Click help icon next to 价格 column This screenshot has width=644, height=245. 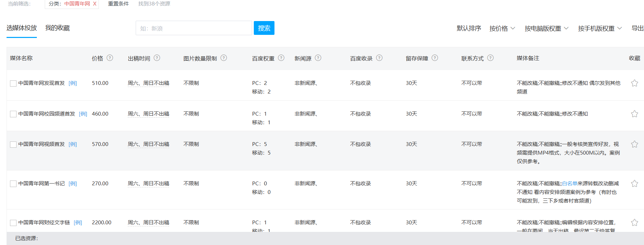tap(110, 58)
